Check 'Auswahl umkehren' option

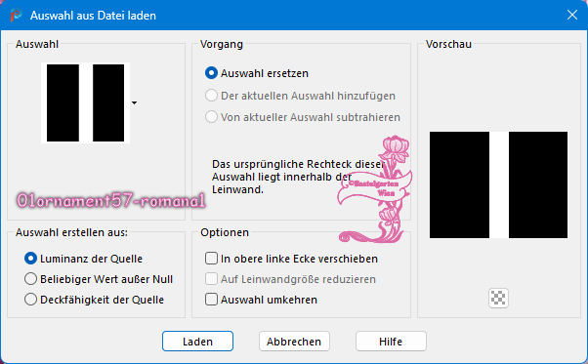pos(211,300)
